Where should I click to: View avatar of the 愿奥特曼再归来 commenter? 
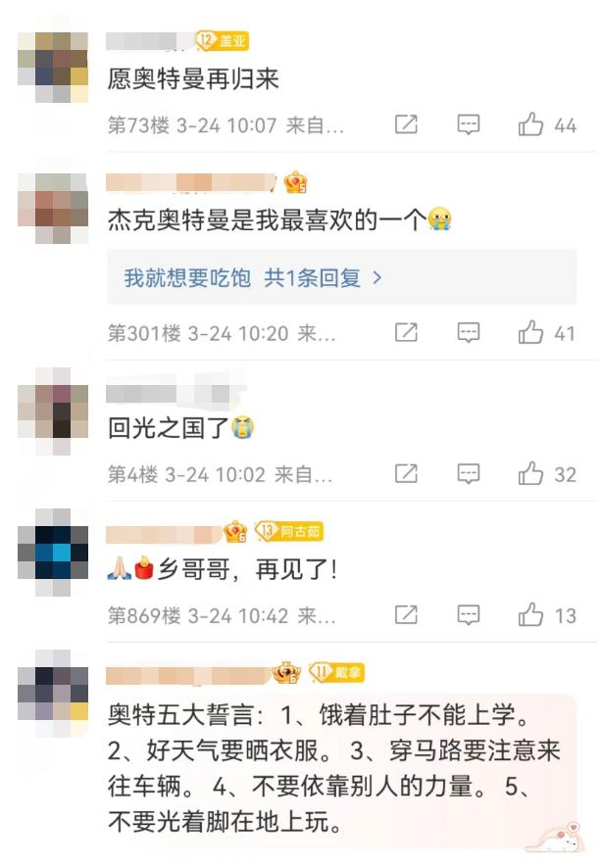click(53, 68)
